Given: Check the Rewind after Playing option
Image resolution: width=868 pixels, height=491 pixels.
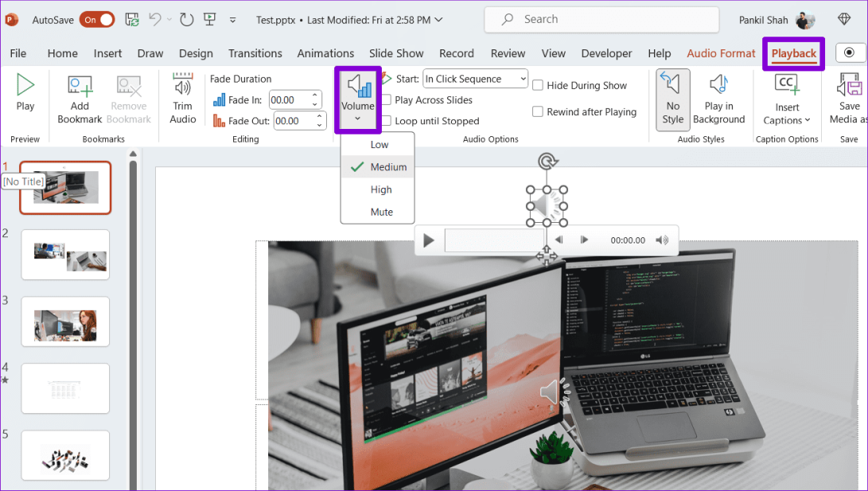Looking at the screenshot, I should [x=538, y=111].
